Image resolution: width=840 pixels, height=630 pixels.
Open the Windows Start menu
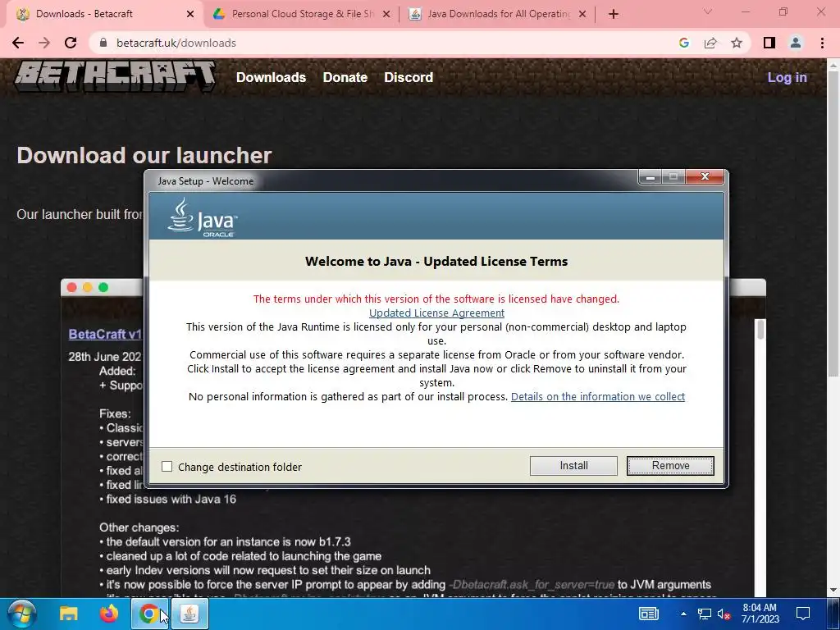point(21,614)
